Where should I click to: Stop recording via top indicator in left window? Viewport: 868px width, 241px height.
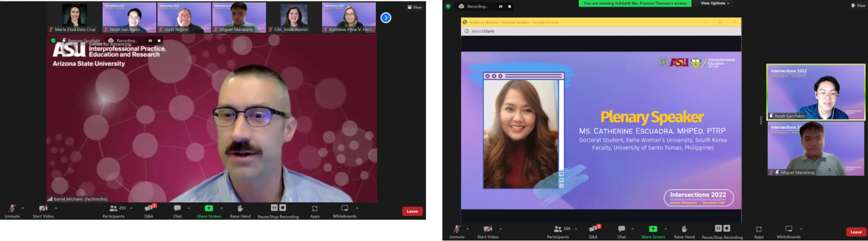(x=159, y=41)
